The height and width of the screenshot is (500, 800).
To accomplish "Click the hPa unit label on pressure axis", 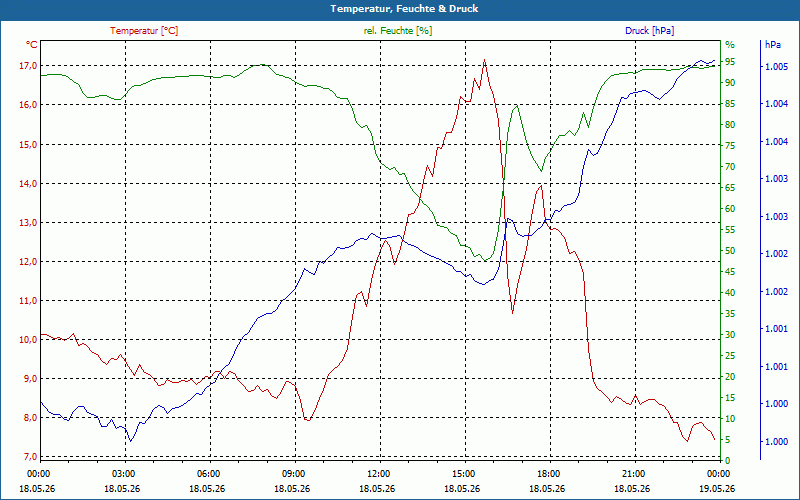I will 773,45.
